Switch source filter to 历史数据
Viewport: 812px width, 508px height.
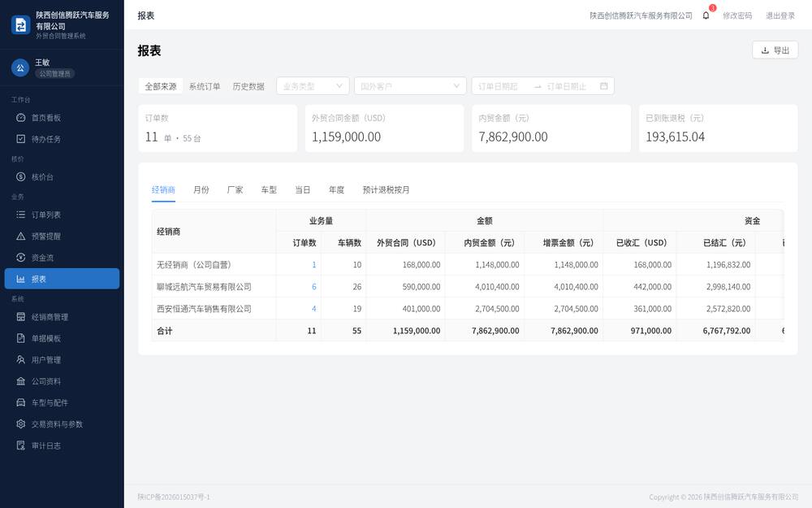248,86
